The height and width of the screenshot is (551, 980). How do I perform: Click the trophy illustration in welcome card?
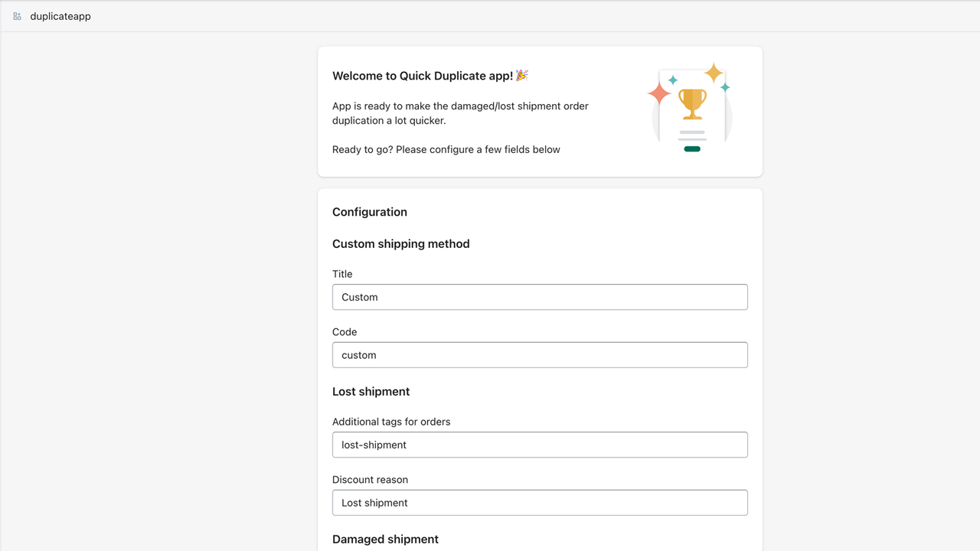(691, 103)
